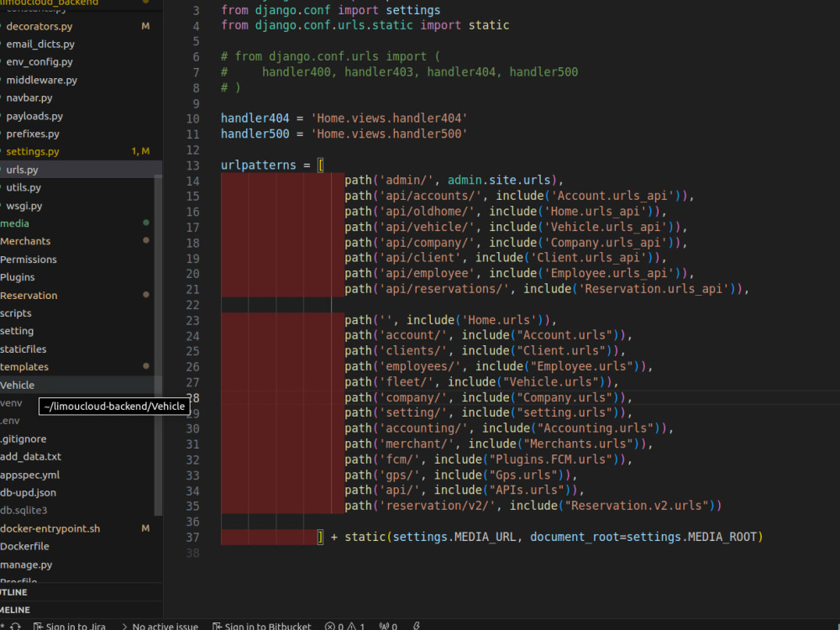Open db-upd.json file
Screen dimensions: 840x630
28,492
